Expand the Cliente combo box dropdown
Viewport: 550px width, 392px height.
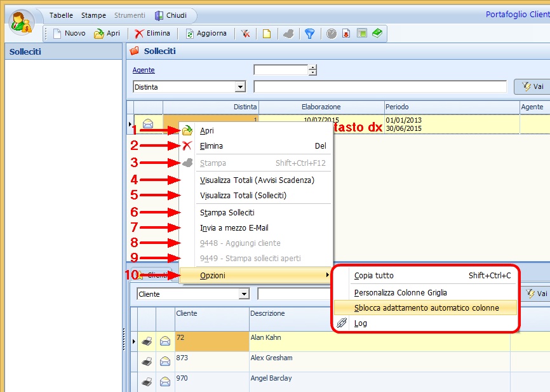pyautogui.click(x=243, y=294)
